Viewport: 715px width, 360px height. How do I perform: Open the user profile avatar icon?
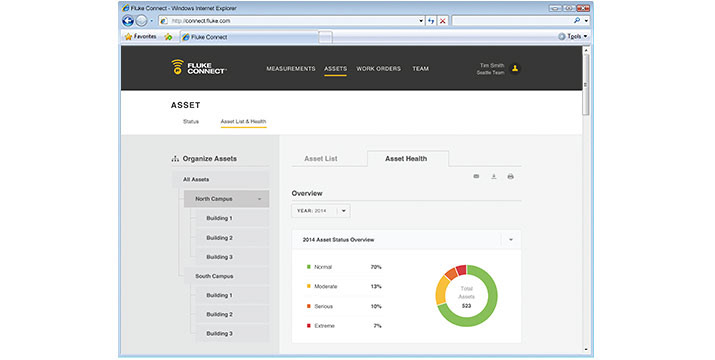[515, 68]
